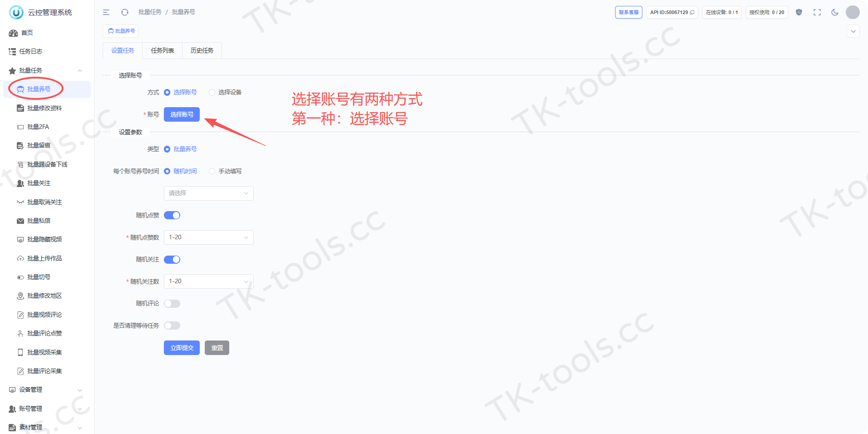Open the user avatar menu

pyautogui.click(x=853, y=12)
